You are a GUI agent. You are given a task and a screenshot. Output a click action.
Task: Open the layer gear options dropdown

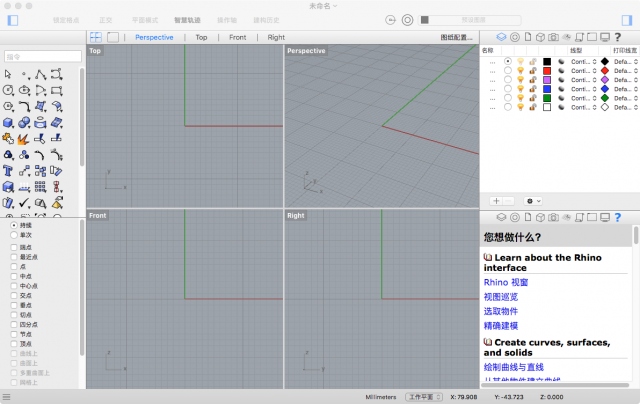pyautogui.click(x=533, y=201)
